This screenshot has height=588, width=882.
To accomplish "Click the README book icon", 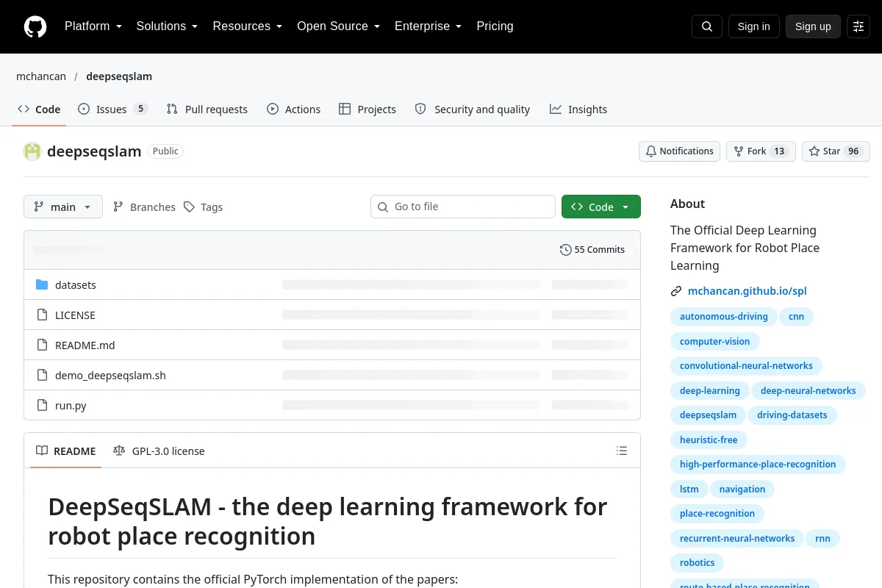I will click(x=42, y=451).
